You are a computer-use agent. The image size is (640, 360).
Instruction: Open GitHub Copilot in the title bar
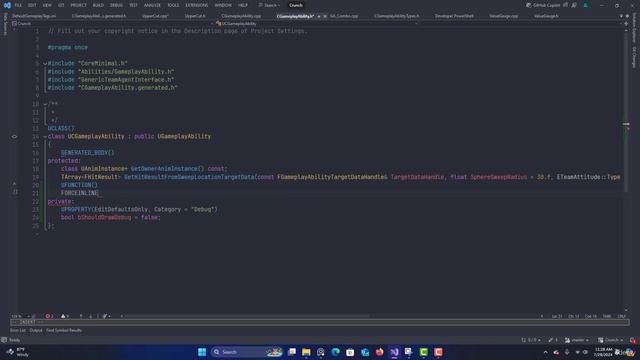click(x=543, y=5)
